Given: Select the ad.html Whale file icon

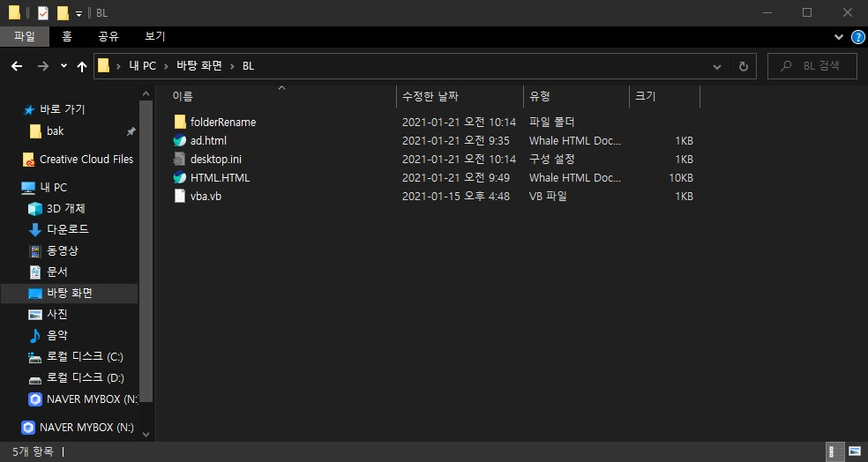Looking at the screenshot, I should [180, 140].
